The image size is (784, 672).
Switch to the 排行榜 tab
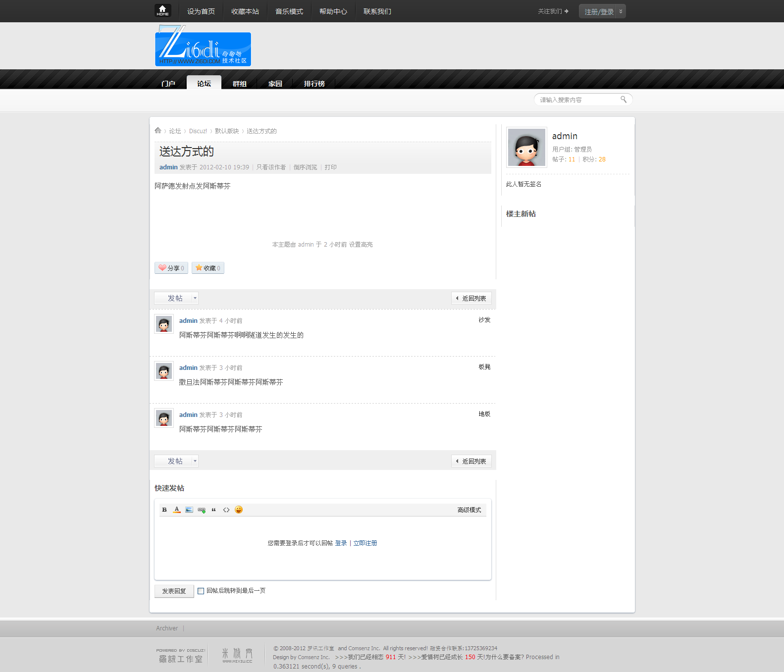tap(314, 84)
